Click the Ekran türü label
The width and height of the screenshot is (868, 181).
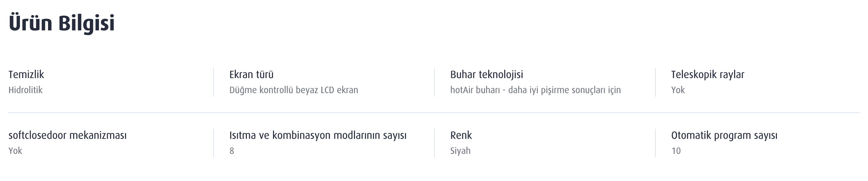[x=251, y=74]
